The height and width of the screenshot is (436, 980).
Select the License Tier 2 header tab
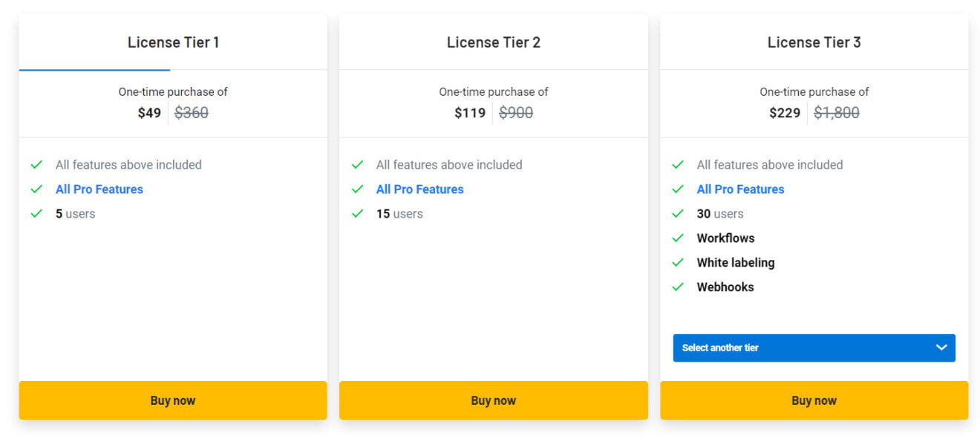pyautogui.click(x=494, y=42)
